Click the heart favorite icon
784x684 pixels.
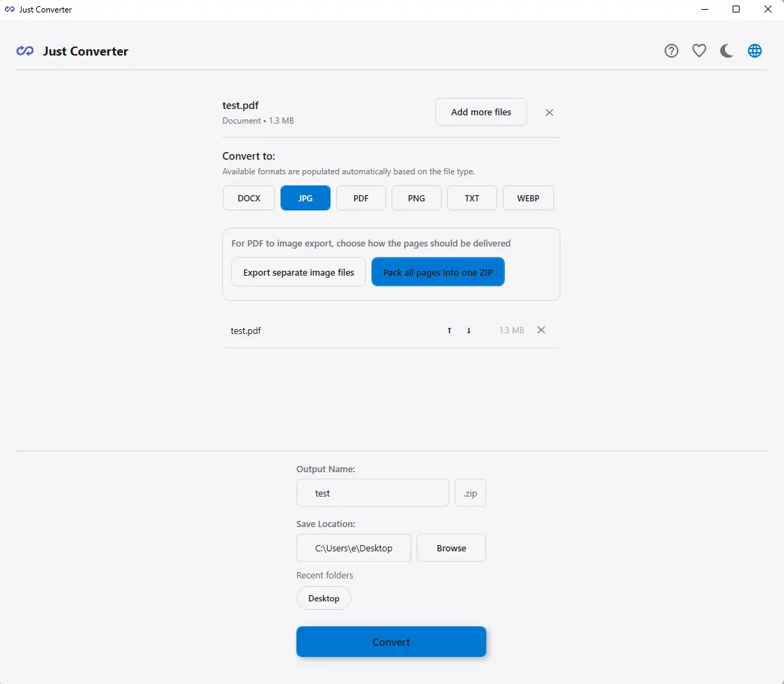click(x=699, y=50)
